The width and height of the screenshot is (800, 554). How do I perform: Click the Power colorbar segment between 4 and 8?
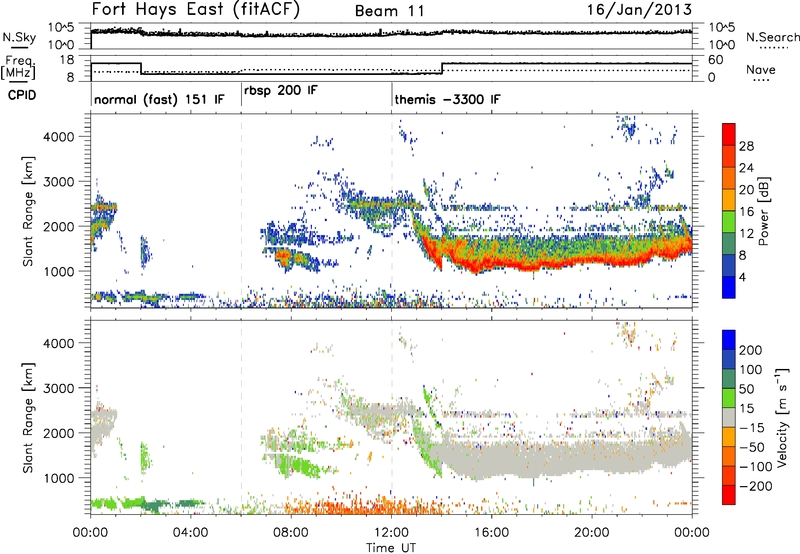point(729,266)
